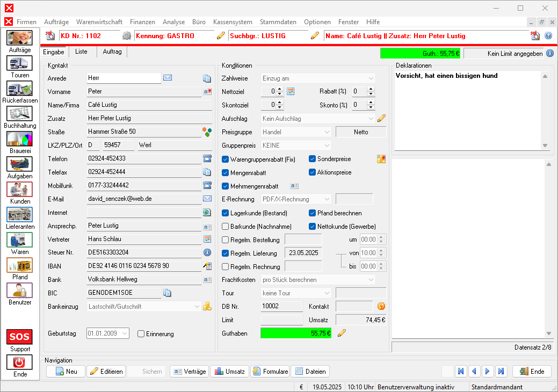Open the Brauerei sidebar icon
Image resolution: width=558 pixels, height=392 pixels.
[x=19, y=139]
